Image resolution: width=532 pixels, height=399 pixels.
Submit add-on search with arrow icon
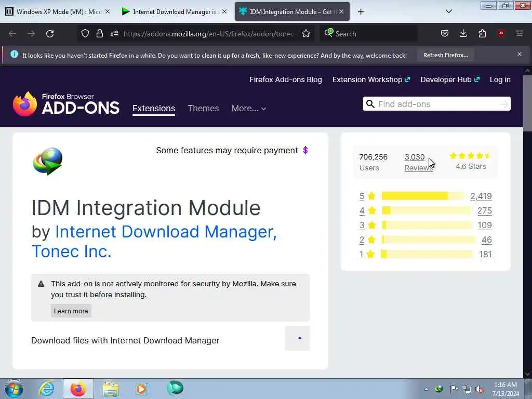pyautogui.click(x=504, y=104)
